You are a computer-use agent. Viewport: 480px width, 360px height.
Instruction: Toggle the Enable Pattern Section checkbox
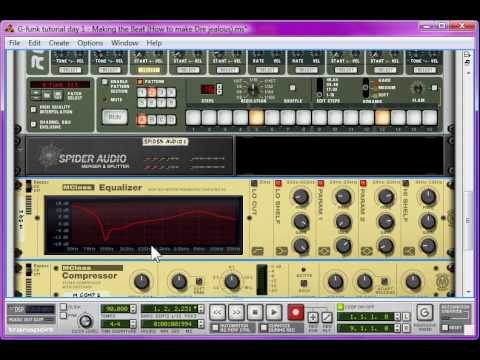pyautogui.click(x=105, y=82)
